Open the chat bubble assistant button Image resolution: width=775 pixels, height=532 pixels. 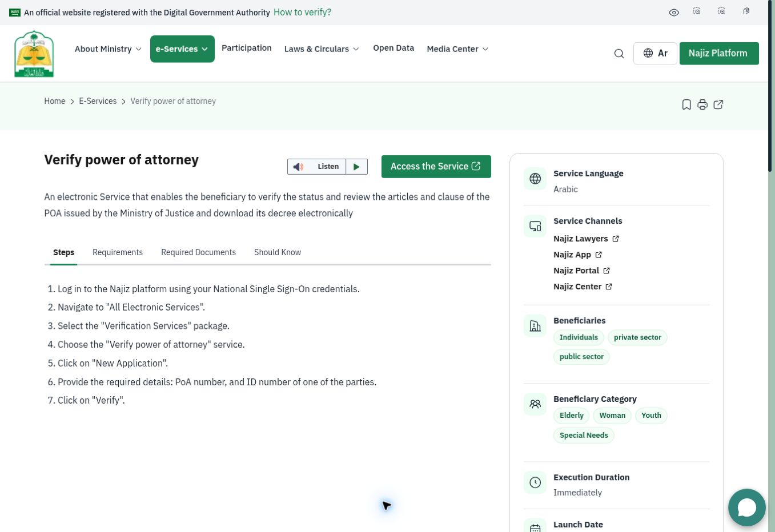pos(747,507)
